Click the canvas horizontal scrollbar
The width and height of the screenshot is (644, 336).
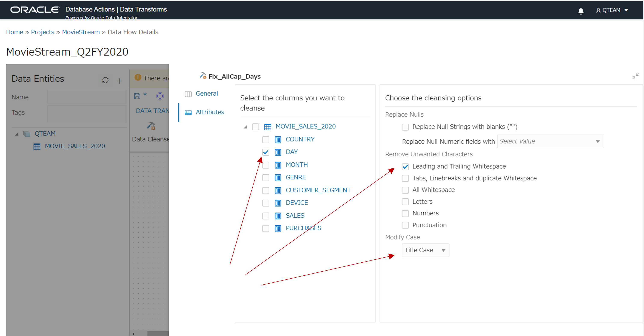pyautogui.click(x=157, y=333)
